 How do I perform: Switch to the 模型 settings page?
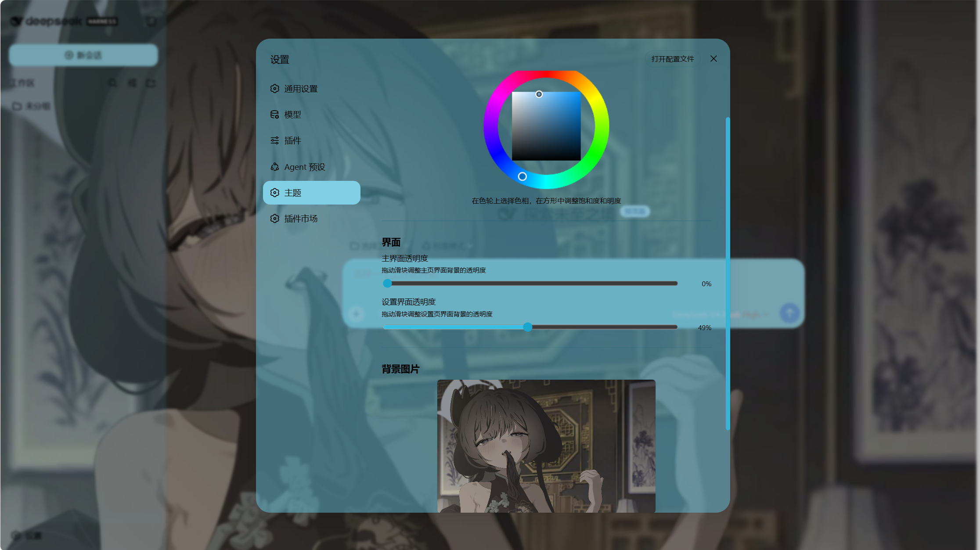[x=311, y=115]
